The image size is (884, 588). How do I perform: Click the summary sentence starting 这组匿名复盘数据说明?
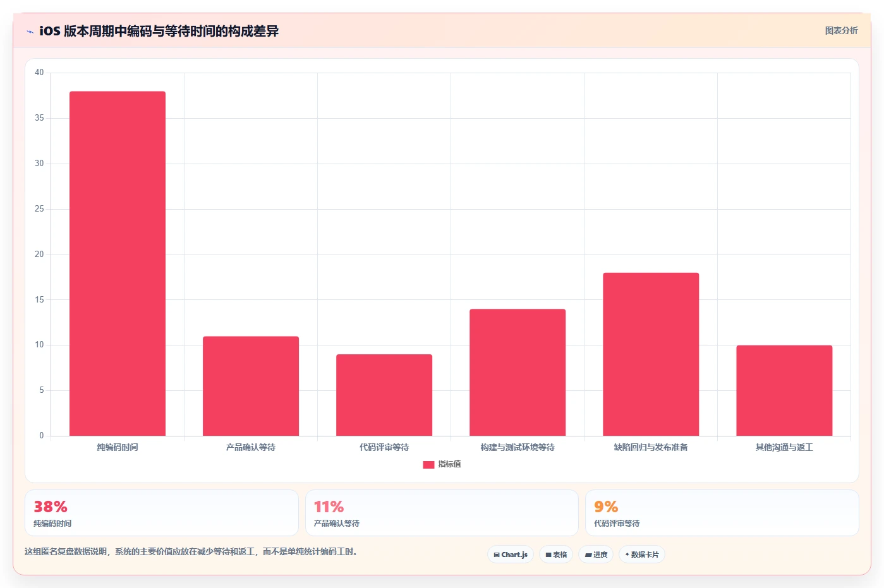point(192,551)
